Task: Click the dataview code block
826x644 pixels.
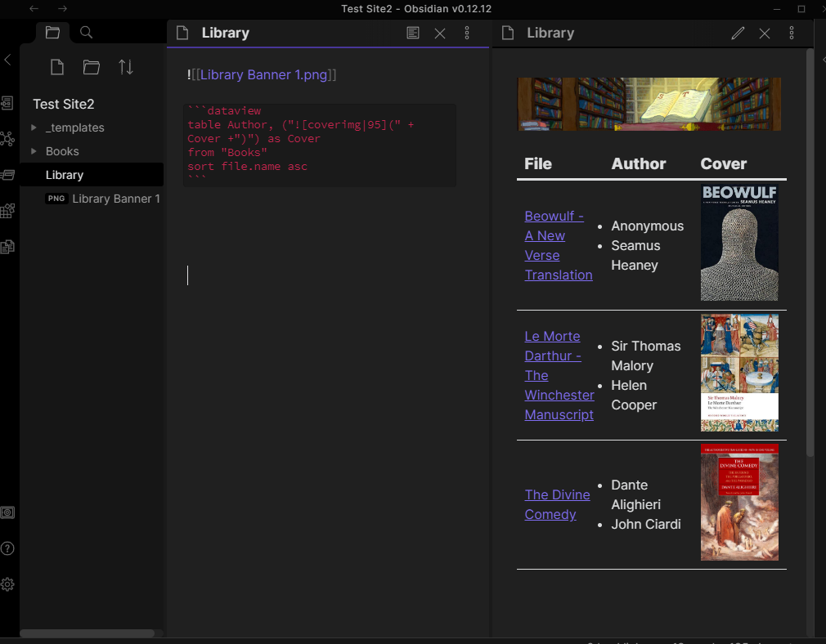Action: click(x=320, y=145)
